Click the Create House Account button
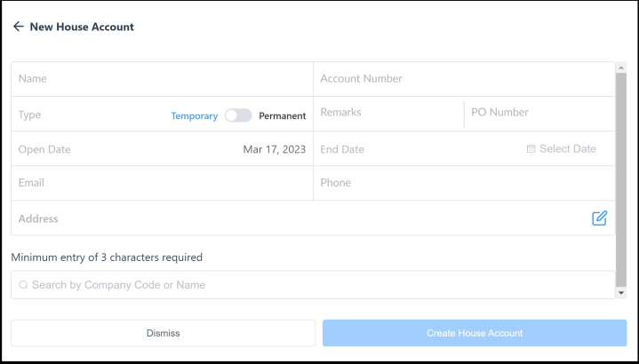Viewport: 639px width, 364px height. coord(474,333)
